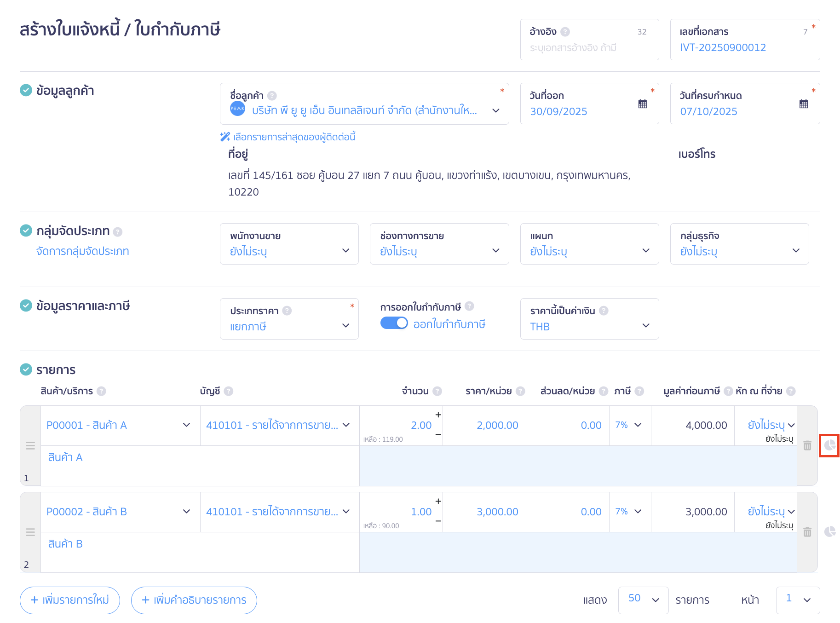
Task: Expand พนักงานขาย salesperson dropdown
Action: [x=345, y=251]
